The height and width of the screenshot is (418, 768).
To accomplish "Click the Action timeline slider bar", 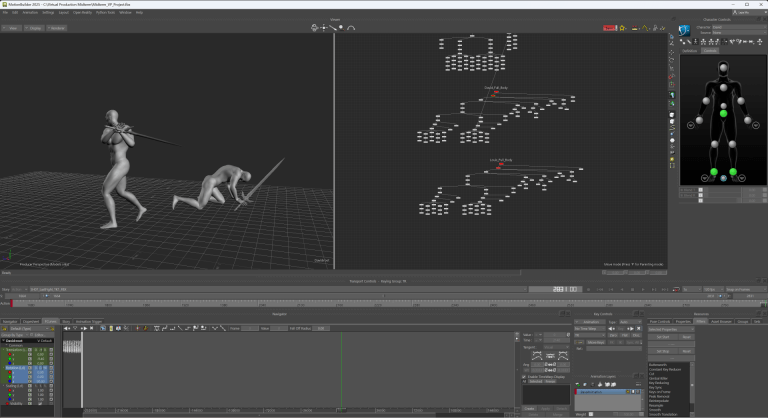I will coord(300,303).
